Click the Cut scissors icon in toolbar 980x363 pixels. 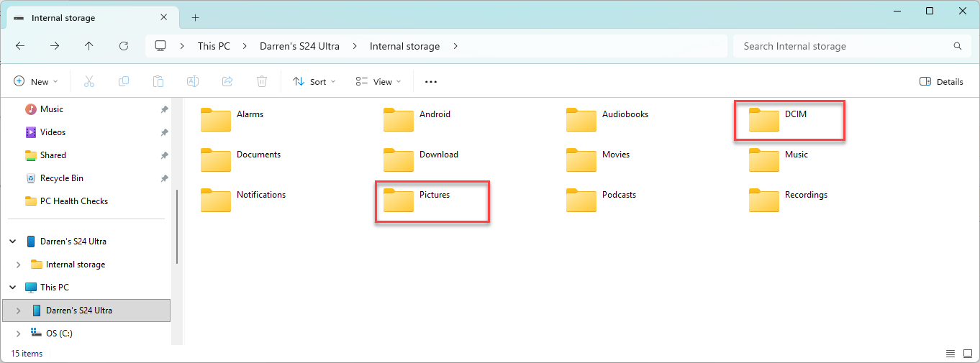tap(89, 82)
